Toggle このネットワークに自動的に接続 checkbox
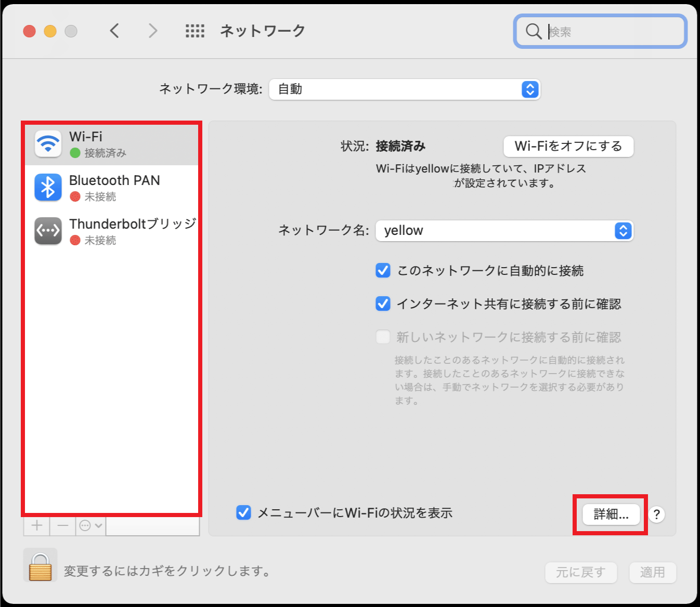Image resolution: width=700 pixels, height=607 pixels. click(383, 270)
